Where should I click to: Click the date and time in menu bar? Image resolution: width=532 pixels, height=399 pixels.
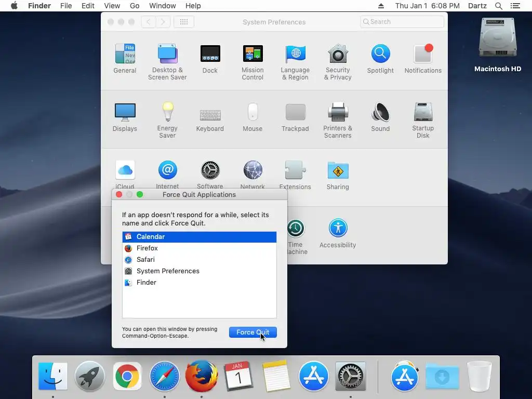(428, 6)
